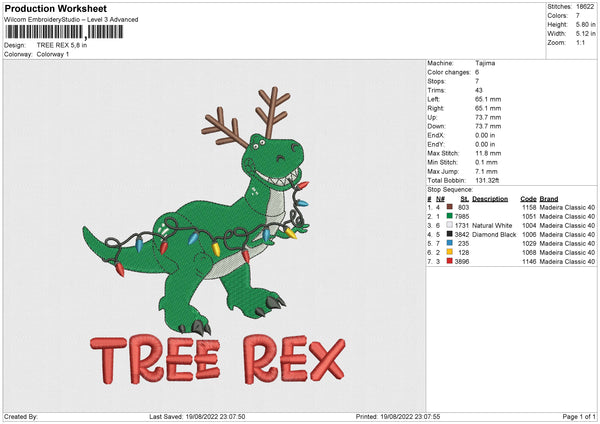Image resolution: width=600 pixels, height=424 pixels.
Task: Click stitch count 7985 in stop sequence
Action: point(462,217)
